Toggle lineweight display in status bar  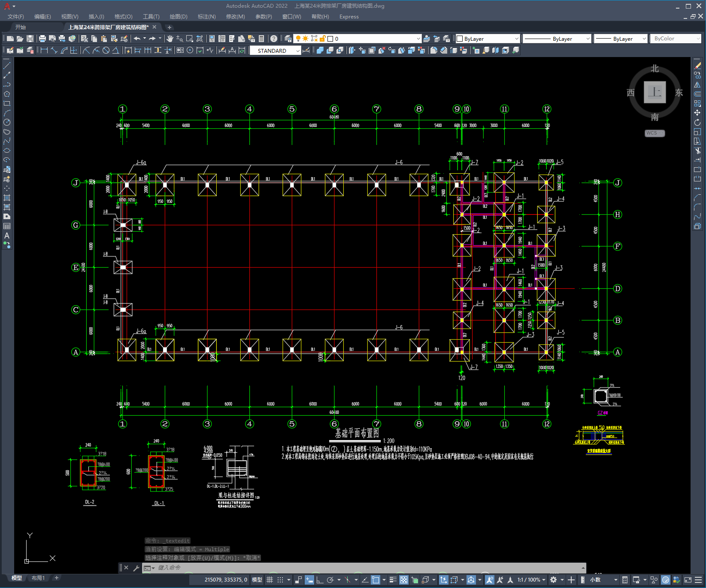point(393,580)
